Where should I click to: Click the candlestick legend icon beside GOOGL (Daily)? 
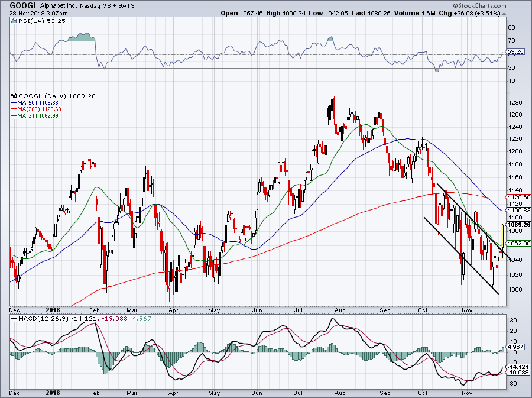point(14,96)
